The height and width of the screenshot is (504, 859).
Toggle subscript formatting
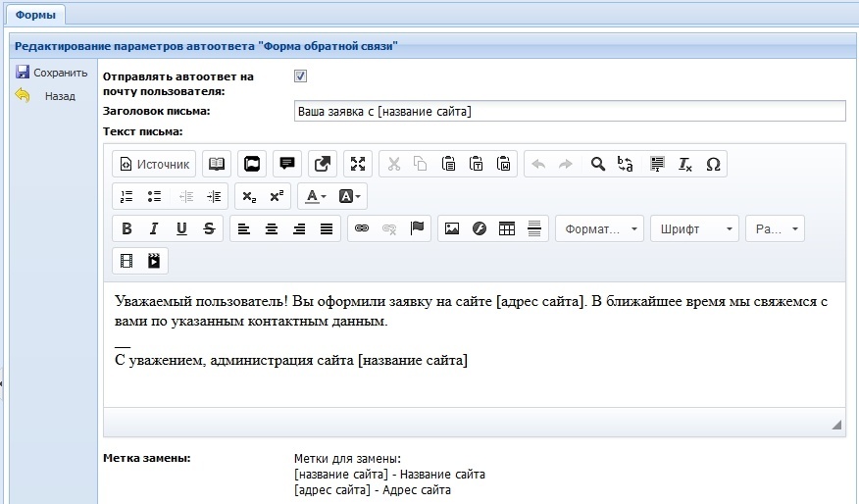pos(249,196)
